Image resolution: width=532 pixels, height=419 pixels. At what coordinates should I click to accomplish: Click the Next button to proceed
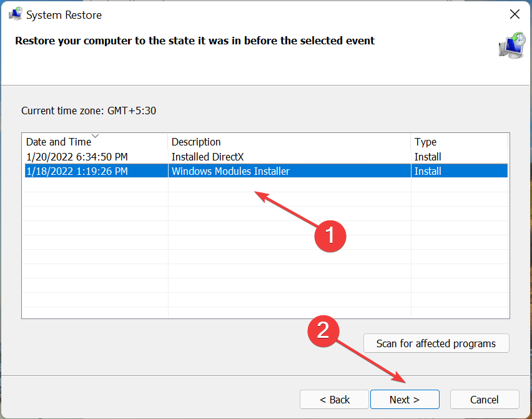point(405,399)
